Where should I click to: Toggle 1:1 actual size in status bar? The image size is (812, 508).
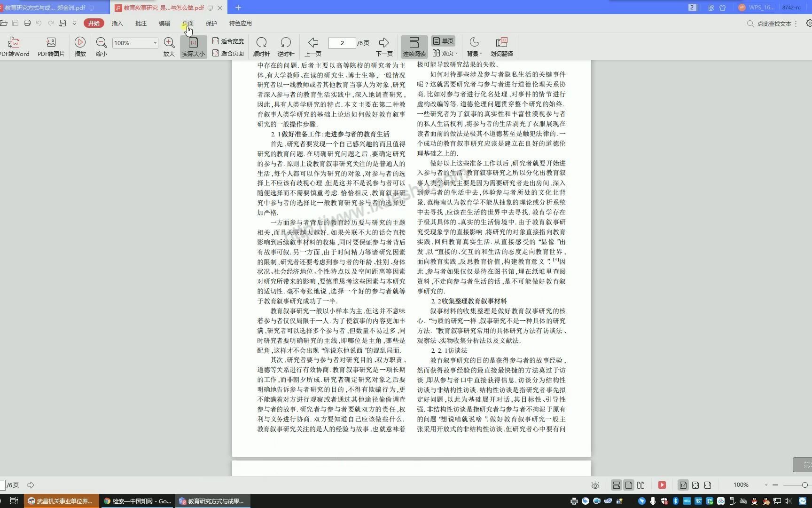683,485
